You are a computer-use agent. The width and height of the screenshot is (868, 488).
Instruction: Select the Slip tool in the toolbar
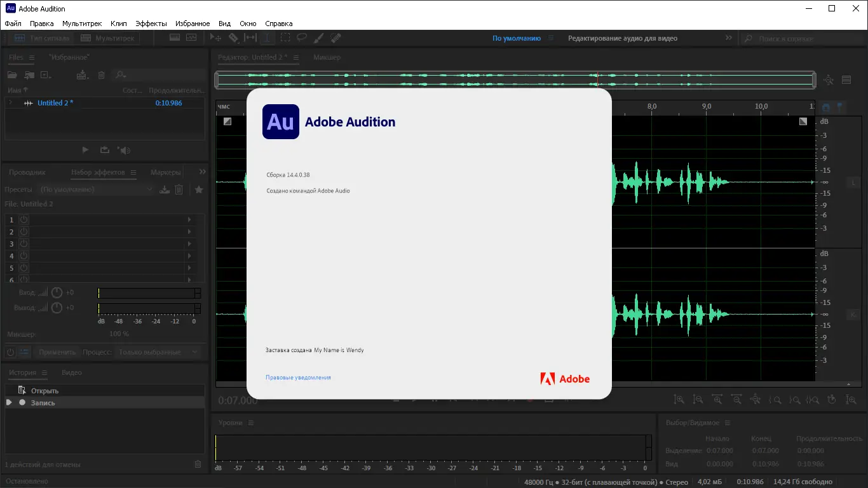pyautogui.click(x=250, y=38)
